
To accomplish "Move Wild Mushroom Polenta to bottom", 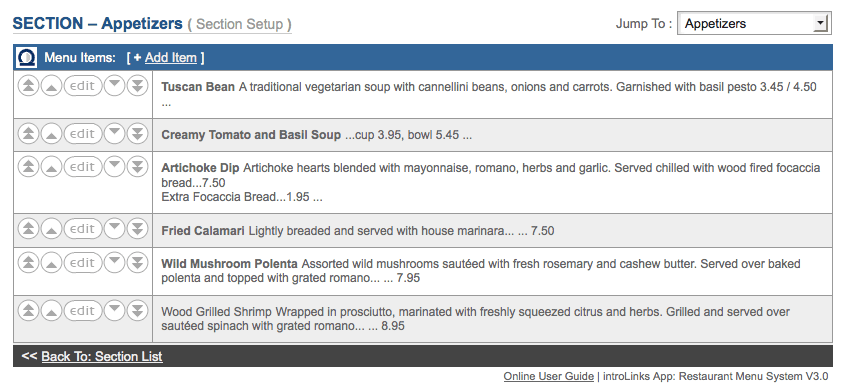I will click(x=137, y=262).
